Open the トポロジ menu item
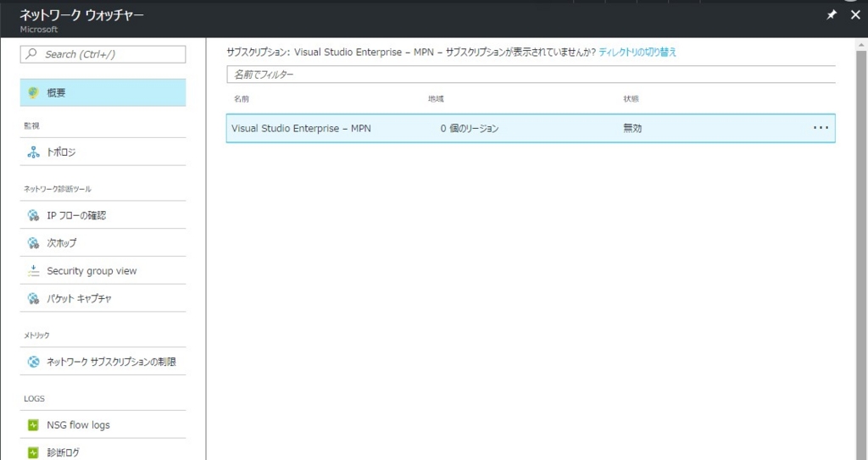Viewport: 868px width, 460px height. tap(103, 152)
